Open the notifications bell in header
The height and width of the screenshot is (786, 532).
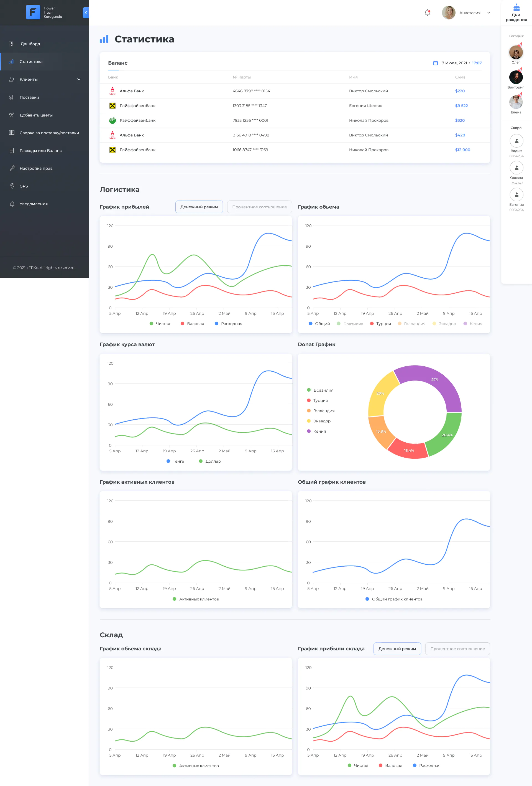point(427,12)
